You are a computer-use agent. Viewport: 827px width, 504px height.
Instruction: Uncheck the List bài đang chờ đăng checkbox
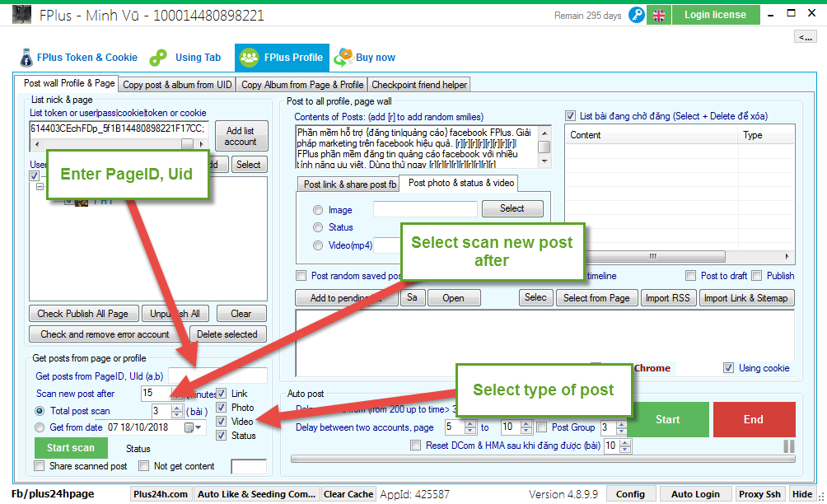point(570,116)
